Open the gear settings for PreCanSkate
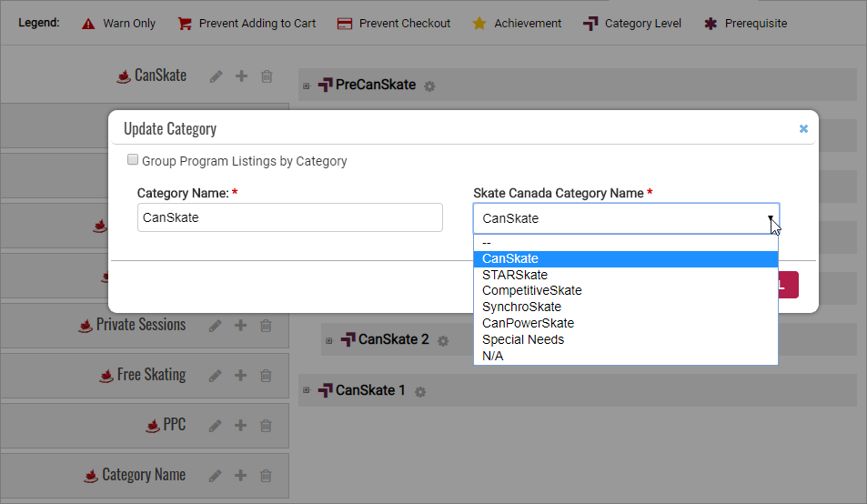 (429, 86)
